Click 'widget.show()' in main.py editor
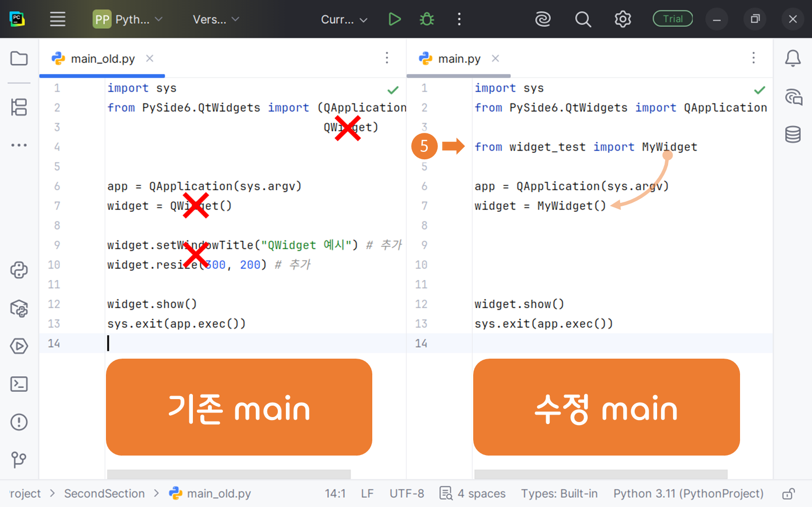812x507 pixels. click(x=519, y=304)
